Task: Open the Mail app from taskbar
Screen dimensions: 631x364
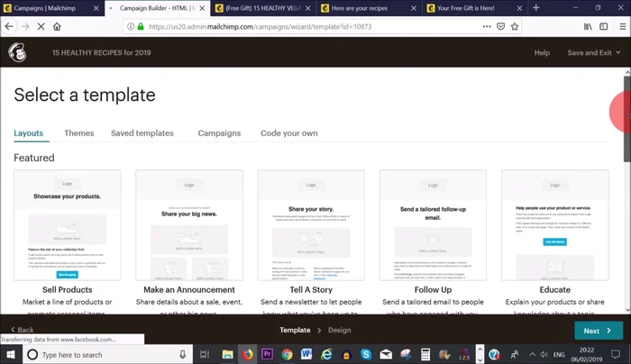Action: (386, 354)
